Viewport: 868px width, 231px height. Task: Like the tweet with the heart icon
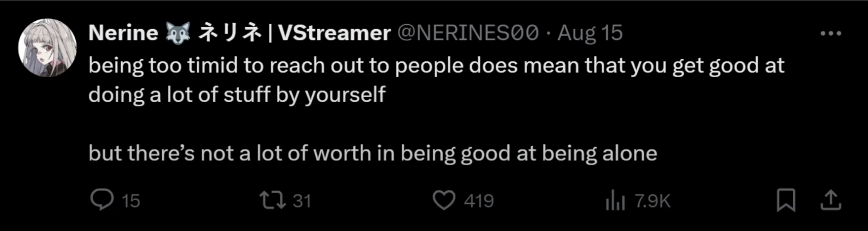tap(444, 201)
